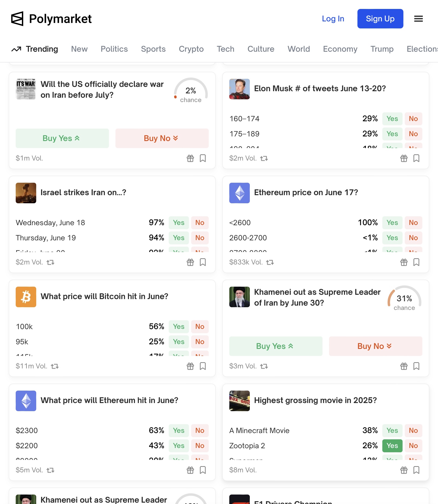Screen dimensions: 438x504
Task: Switch to the Politics tab
Action: pos(114,49)
